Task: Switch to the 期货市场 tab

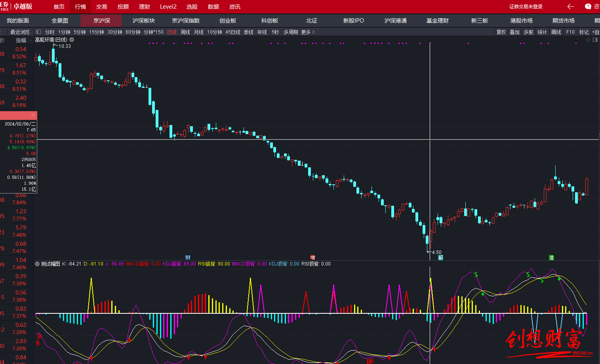Action: (x=564, y=21)
